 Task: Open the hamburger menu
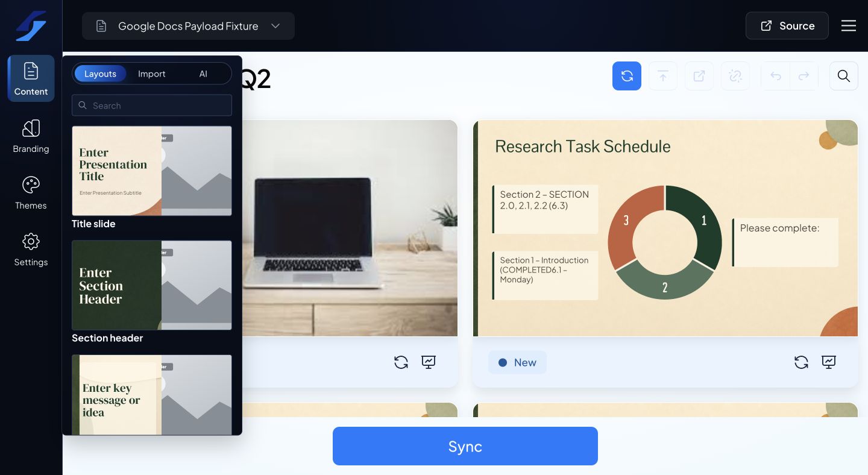pyautogui.click(x=849, y=26)
